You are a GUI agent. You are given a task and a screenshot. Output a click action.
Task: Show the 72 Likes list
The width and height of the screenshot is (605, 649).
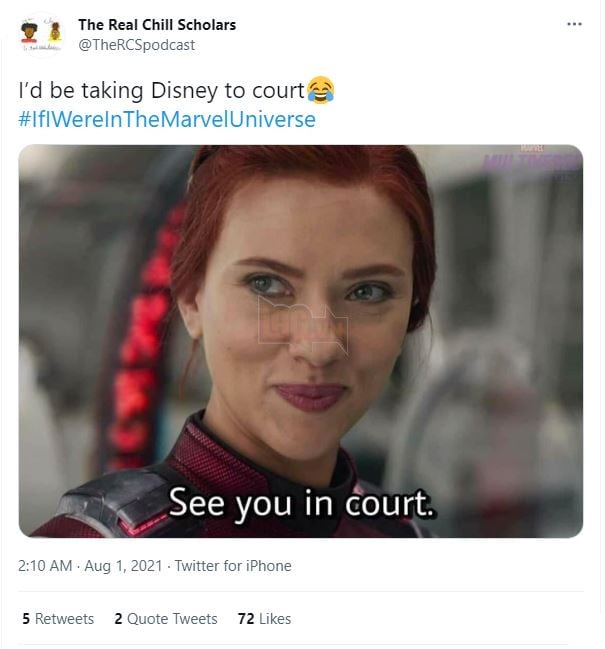point(264,619)
